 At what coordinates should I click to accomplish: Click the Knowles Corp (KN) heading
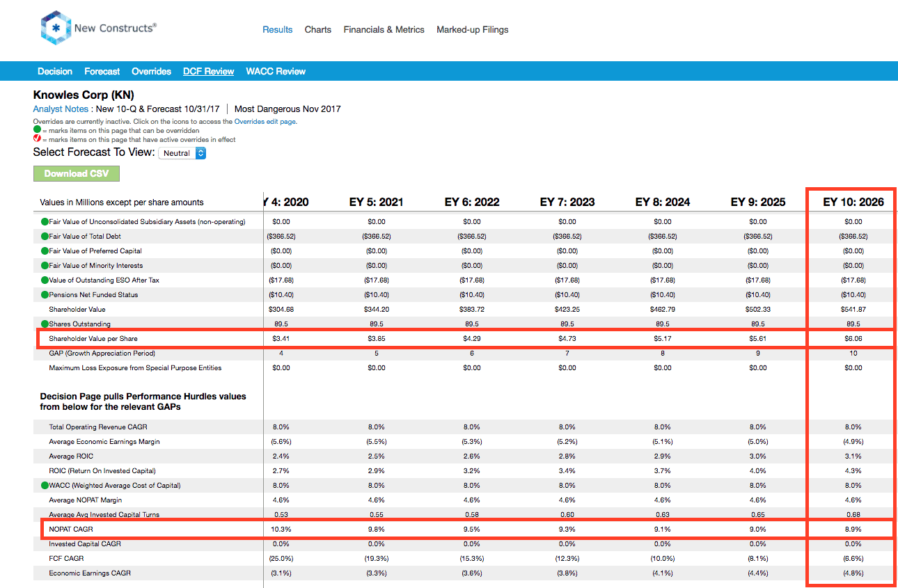(x=84, y=95)
